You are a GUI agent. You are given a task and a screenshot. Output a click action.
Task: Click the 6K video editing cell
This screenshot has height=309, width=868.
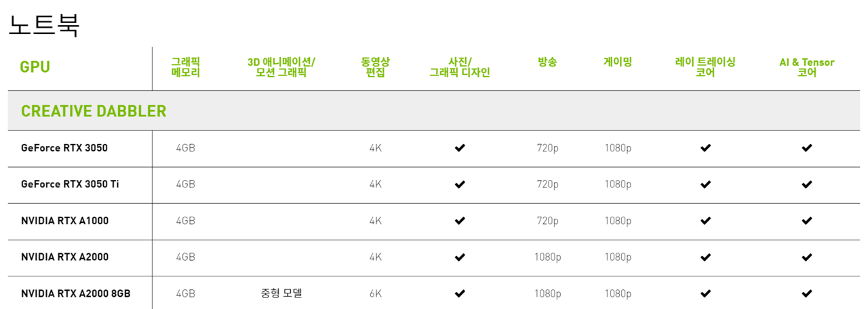point(375,293)
